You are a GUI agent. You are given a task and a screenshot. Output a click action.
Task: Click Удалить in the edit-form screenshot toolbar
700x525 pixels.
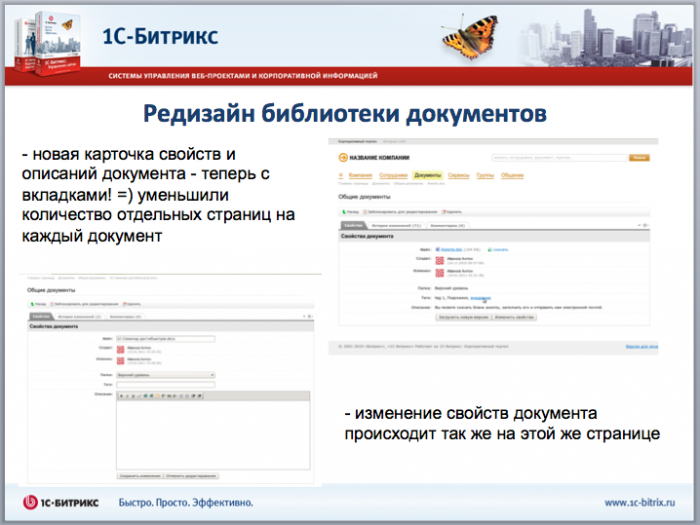tap(132, 304)
